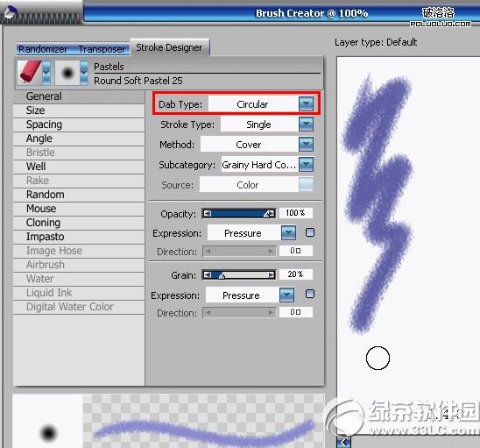Click the Opacity percentage value field
Image resolution: width=480 pixels, height=448 pixels.
pos(296,213)
